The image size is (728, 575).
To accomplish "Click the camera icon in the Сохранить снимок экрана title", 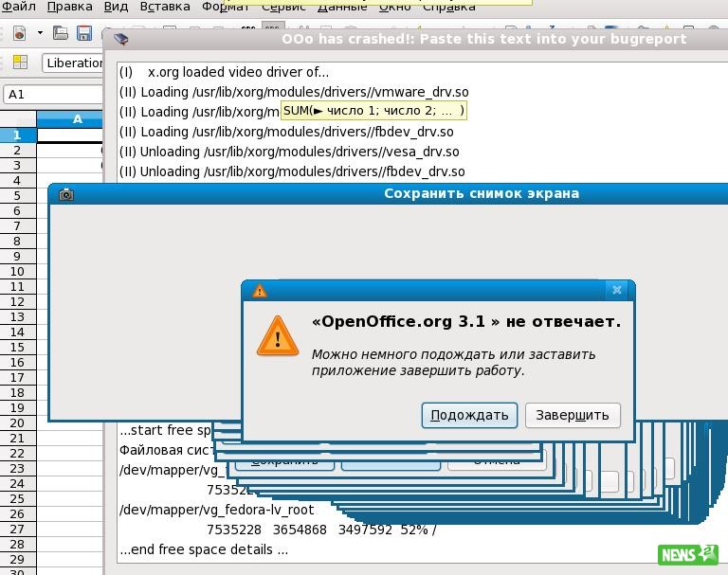I will (x=66, y=194).
